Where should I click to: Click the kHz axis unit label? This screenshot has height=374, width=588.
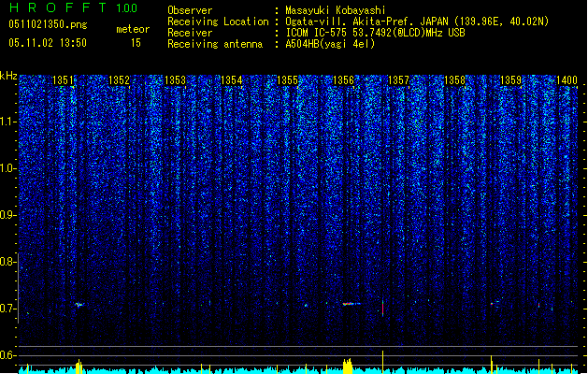(x=8, y=76)
